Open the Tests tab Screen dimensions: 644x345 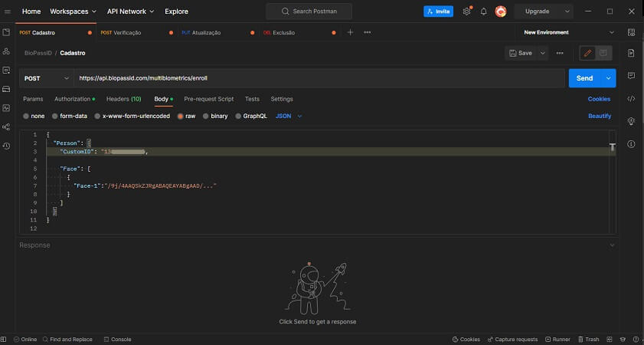[x=252, y=99]
